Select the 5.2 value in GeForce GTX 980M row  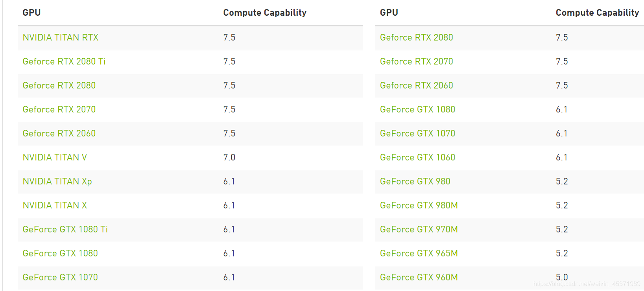[x=562, y=205]
